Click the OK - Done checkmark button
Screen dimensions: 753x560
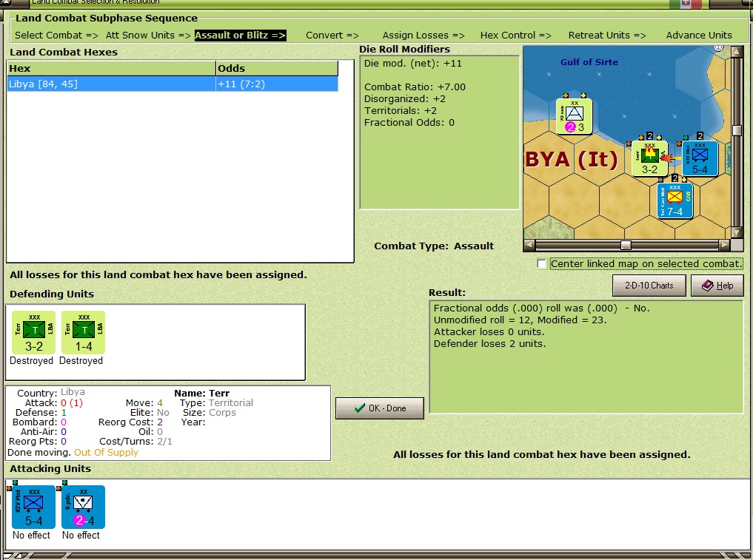click(379, 408)
